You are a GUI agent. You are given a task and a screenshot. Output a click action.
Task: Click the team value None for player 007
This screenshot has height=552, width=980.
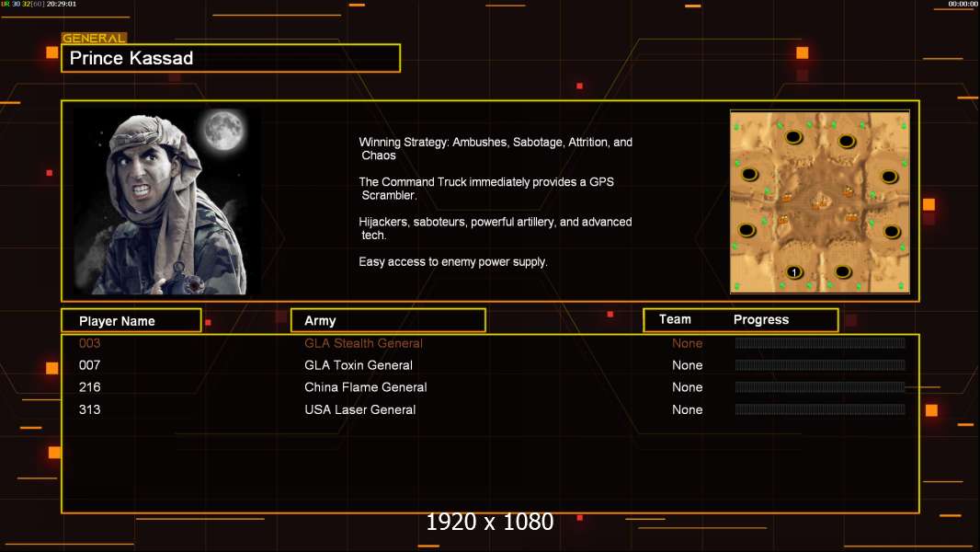pyautogui.click(x=687, y=365)
